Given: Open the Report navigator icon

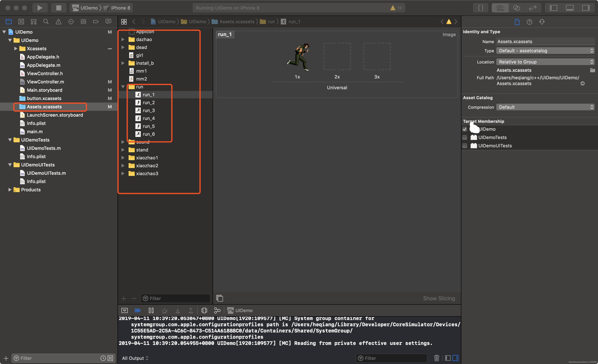Looking at the screenshot, I should (x=108, y=22).
